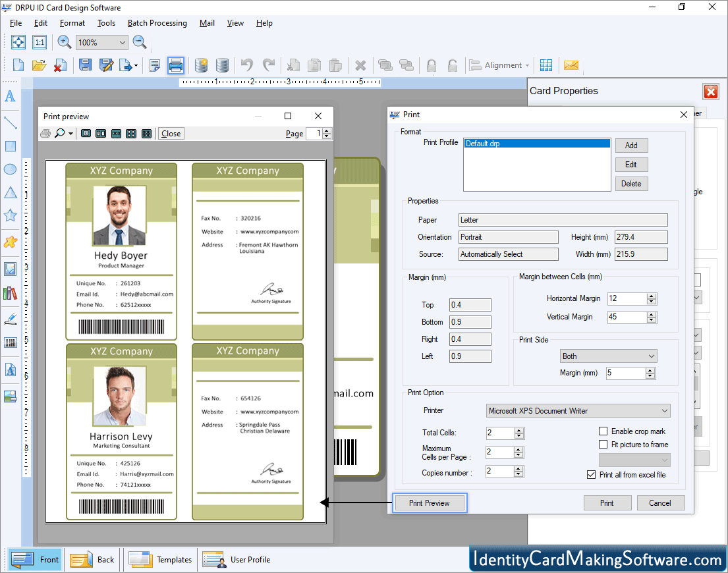Select the Barcode tool in the sidebar
The image size is (728, 573).
click(10, 342)
